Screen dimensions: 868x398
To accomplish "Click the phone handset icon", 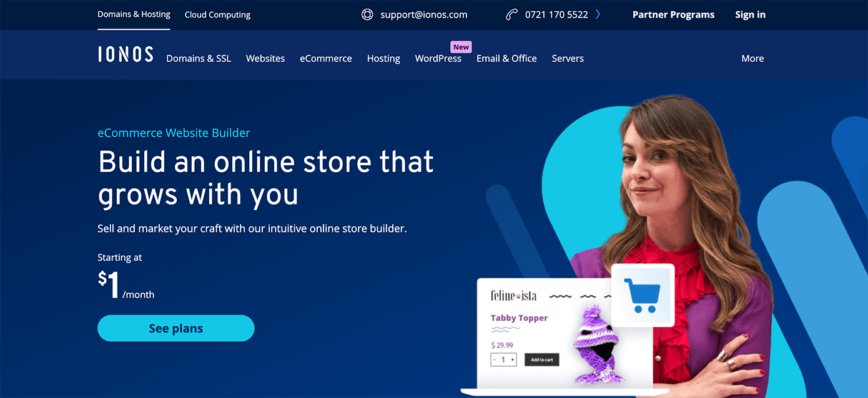I will (x=511, y=14).
